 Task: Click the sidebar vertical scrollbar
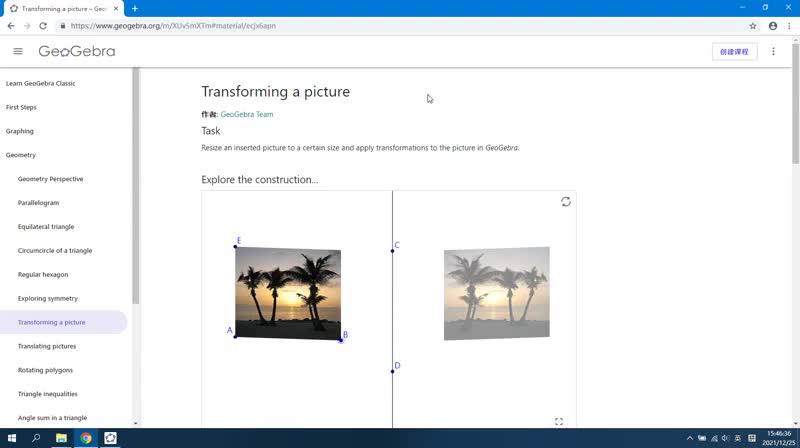(x=135, y=186)
